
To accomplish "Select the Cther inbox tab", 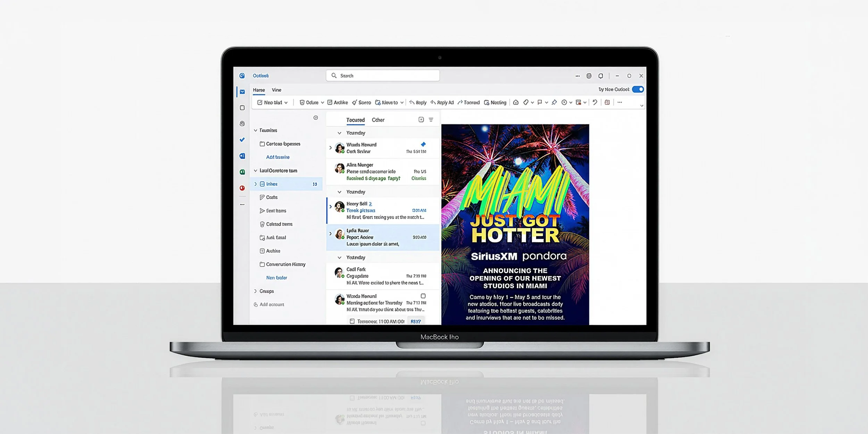I will 378,120.
